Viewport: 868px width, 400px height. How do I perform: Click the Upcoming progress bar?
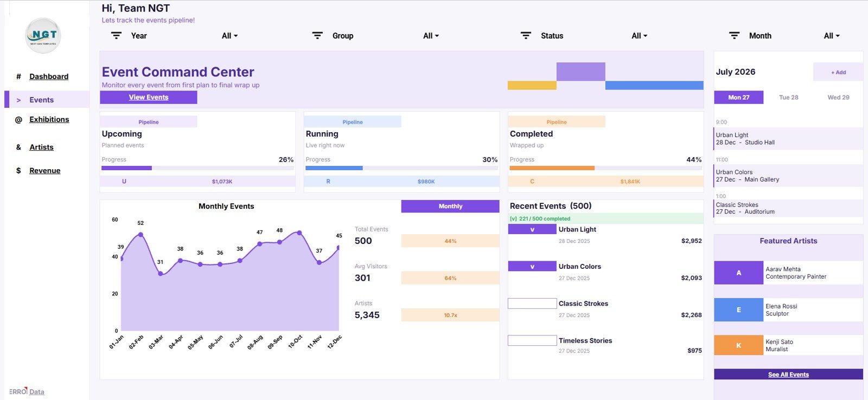[197, 168]
